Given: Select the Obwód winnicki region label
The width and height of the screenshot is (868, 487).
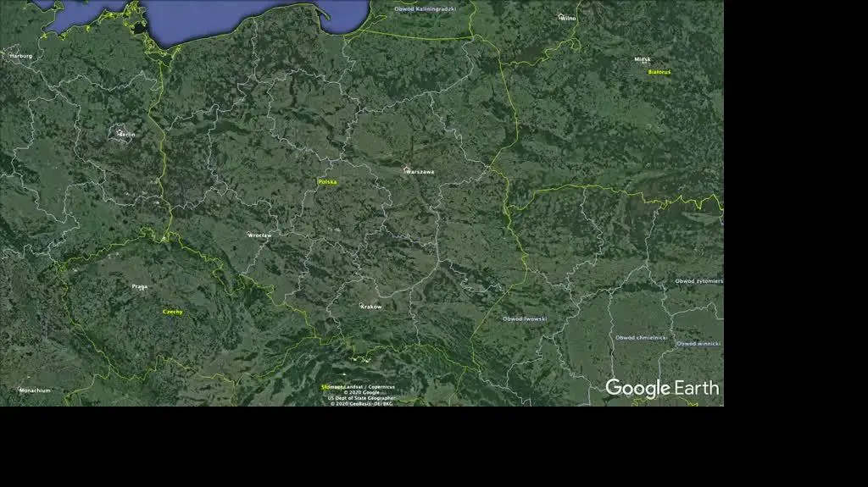Looking at the screenshot, I should 698,344.
